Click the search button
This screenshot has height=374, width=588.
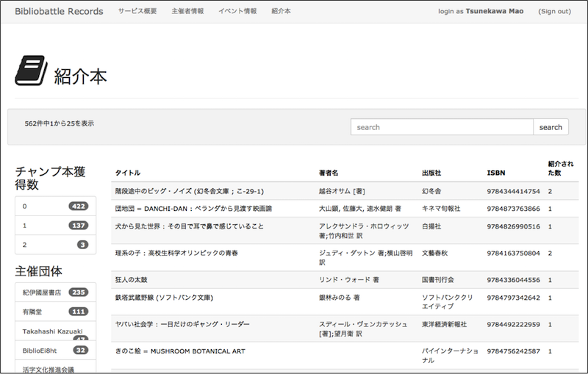click(551, 127)
